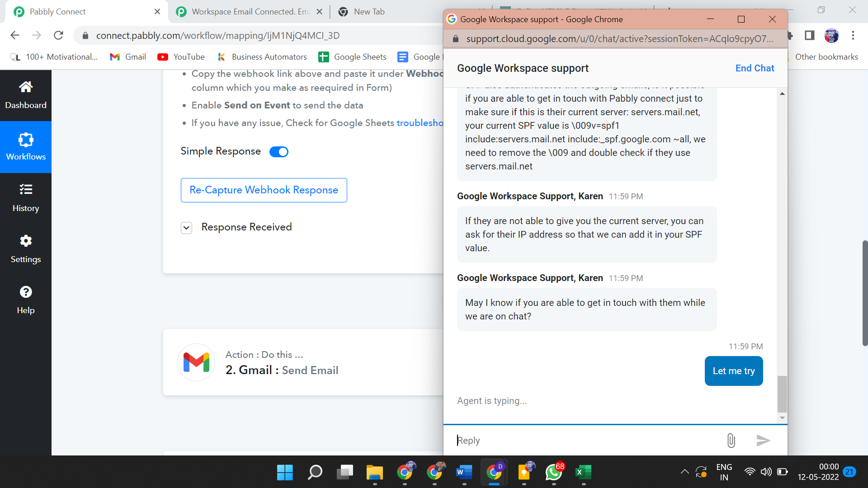Toggle the Simple Response switch
Screen dimensions: 868x488
click(279, 152)
